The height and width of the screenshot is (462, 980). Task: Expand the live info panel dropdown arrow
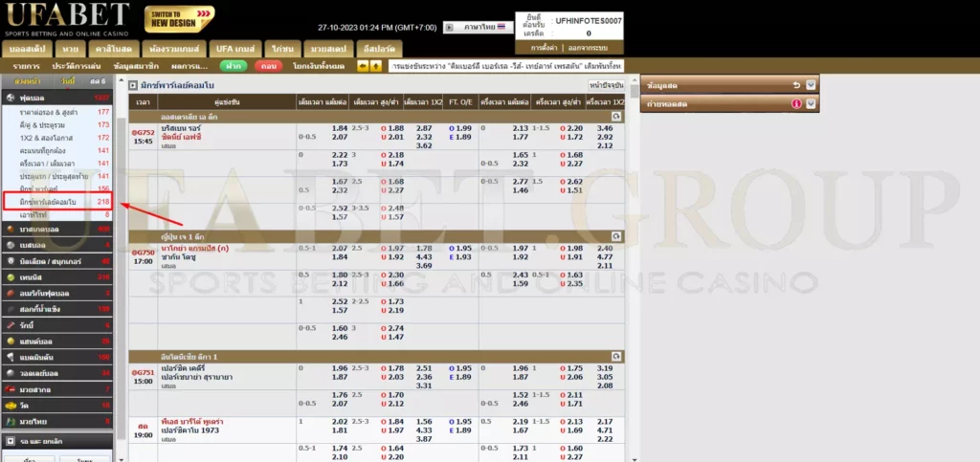pyautogui.click(x=811, y=84)
